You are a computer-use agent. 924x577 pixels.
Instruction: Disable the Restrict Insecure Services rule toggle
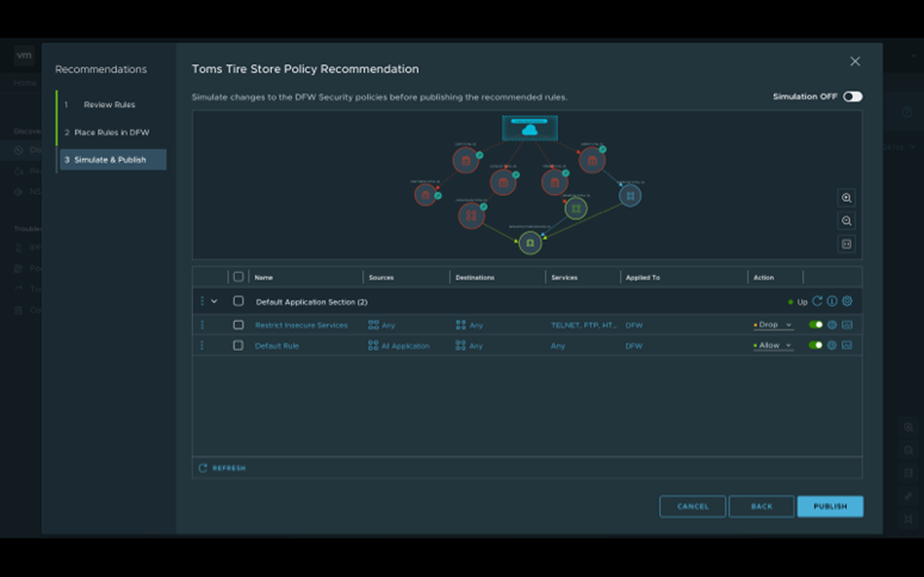pos(815,325)
